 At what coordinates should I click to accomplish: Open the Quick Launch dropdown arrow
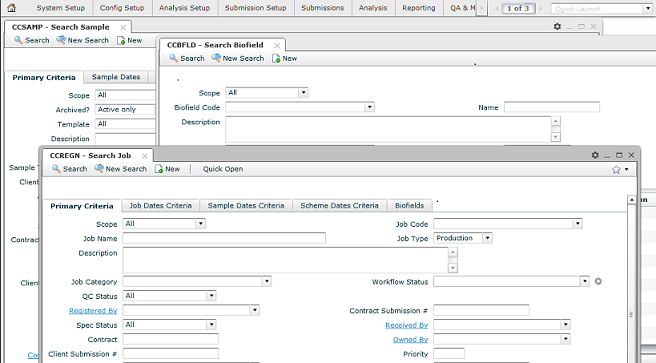pos(648,8)
